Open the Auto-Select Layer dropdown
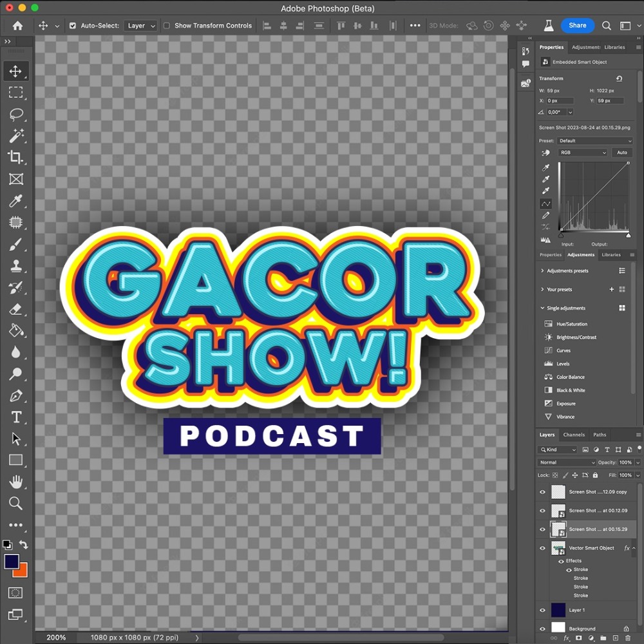644x644 pixels. pyautogui.click(x=140, y=26)
